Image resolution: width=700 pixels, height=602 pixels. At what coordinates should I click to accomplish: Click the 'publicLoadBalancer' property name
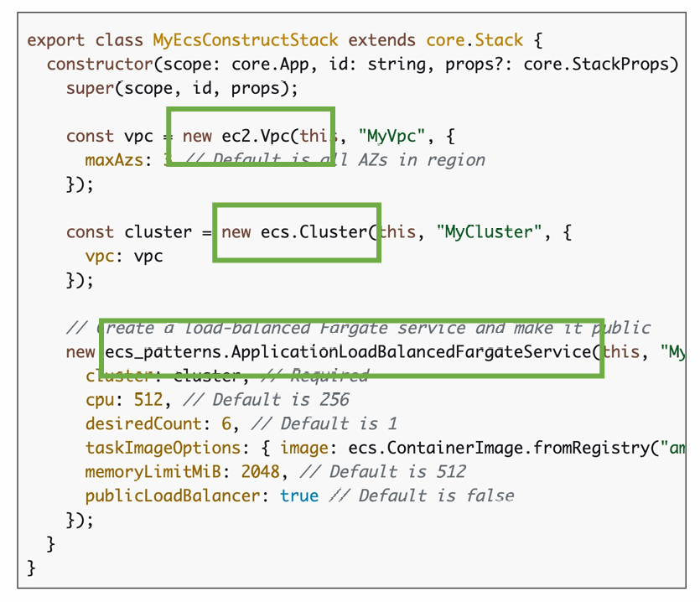click(173, 496)
